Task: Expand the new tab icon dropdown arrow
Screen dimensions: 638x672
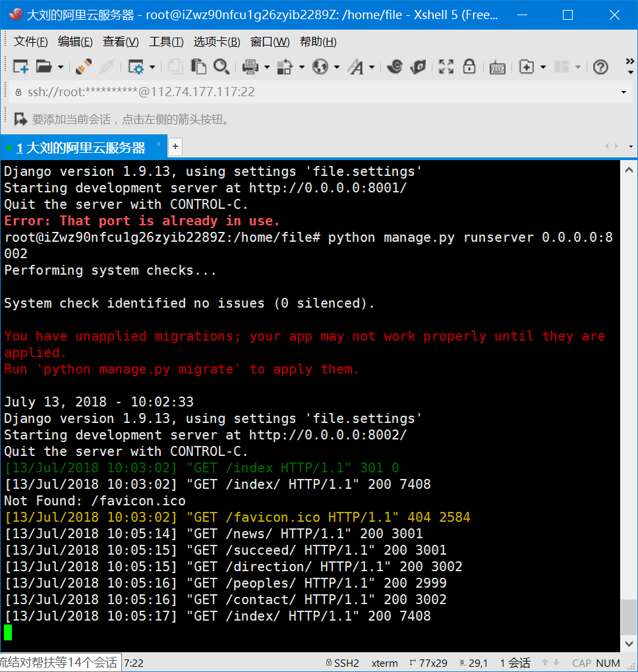Action: click(543, 67)
